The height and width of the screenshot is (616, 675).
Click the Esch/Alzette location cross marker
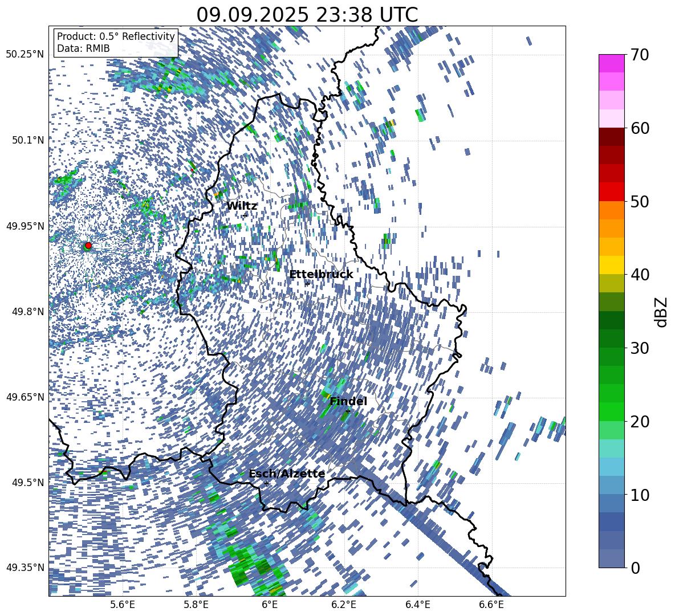(x=266, y=483)
